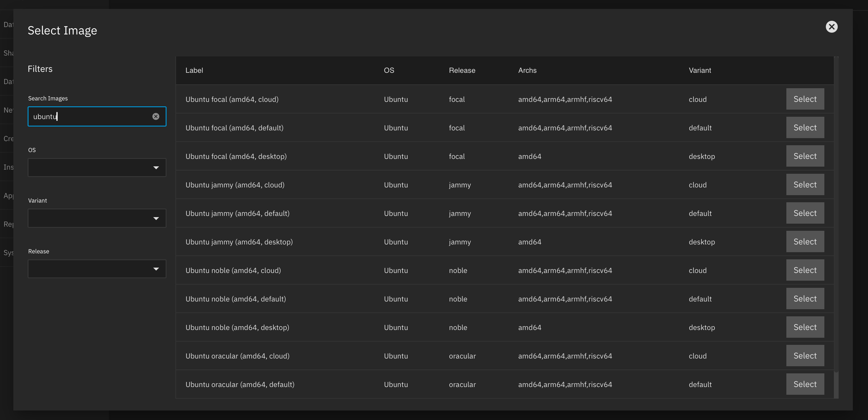Click label text Ubuntu noble (amd64, desktop)
This screenshot has height=420, width=868.
(x=237, y=327)
